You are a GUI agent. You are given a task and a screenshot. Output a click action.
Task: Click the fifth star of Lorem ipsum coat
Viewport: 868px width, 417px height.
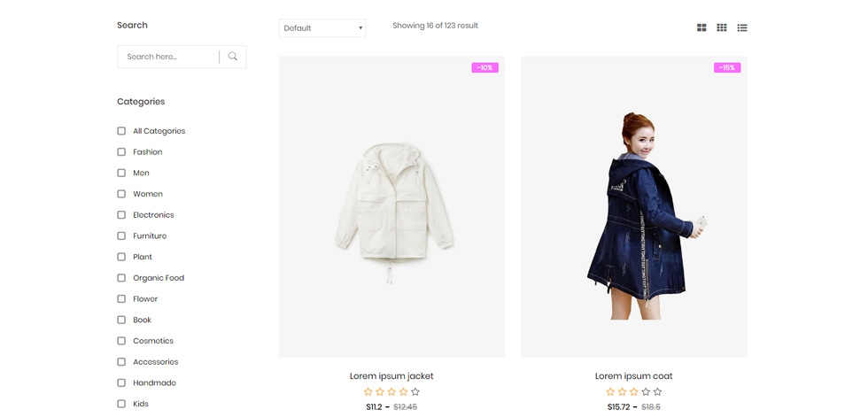[x=657, y=391]
